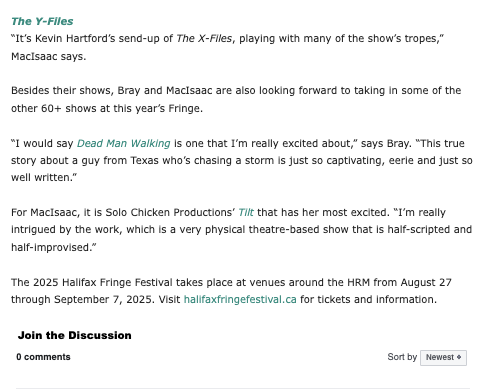The image size is (500, 390).
Task: Open the Newest sort dropdown
Action: pos(443,358)
